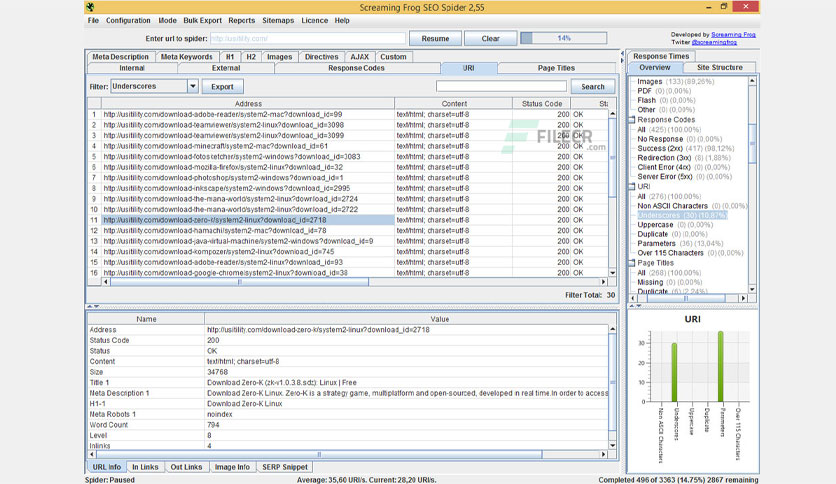Click the URL to spider input field
The height and width of the screenshot is (484, 836).
click(x=308, y=38)
